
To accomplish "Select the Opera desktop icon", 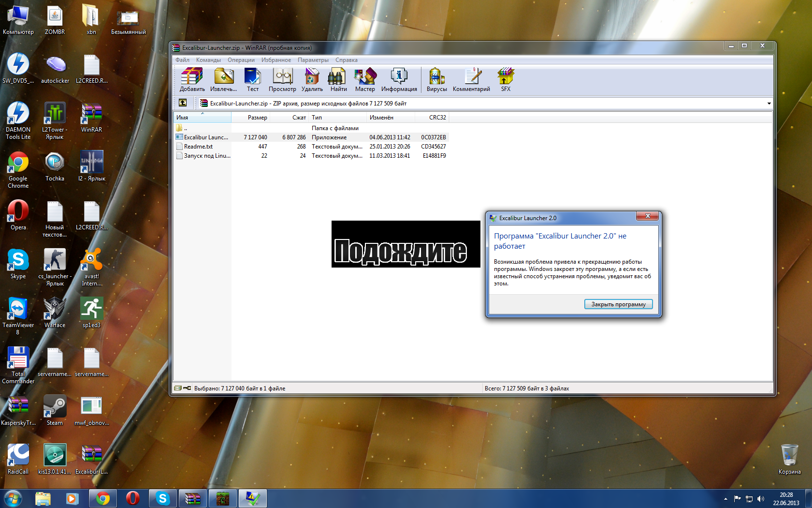I will pyautogui.click(x=18, y=215).
